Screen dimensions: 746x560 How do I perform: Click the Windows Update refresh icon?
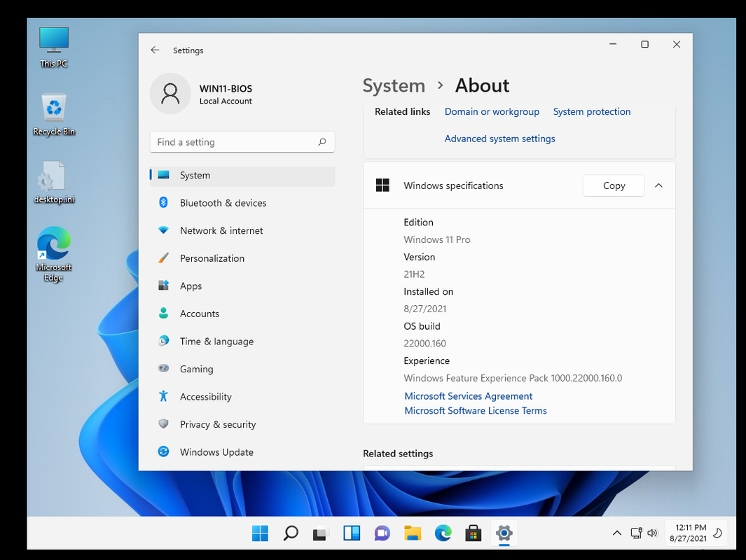tap(163, 451)
